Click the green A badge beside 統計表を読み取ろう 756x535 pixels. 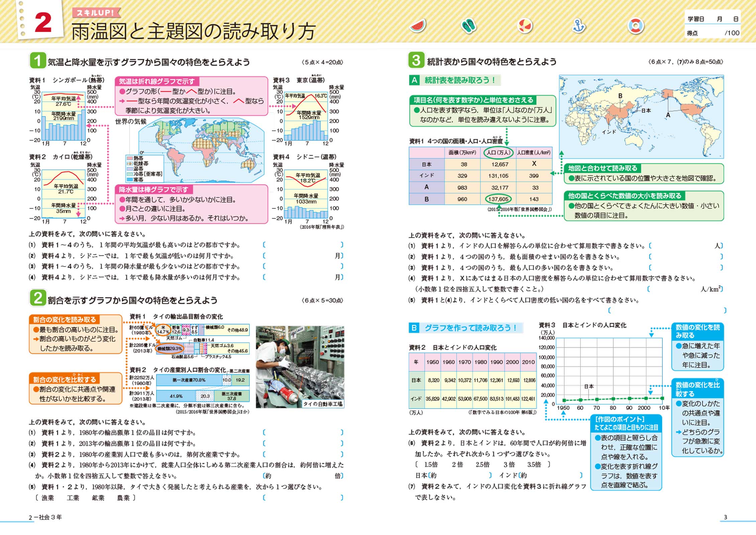(x=415, y=80)
